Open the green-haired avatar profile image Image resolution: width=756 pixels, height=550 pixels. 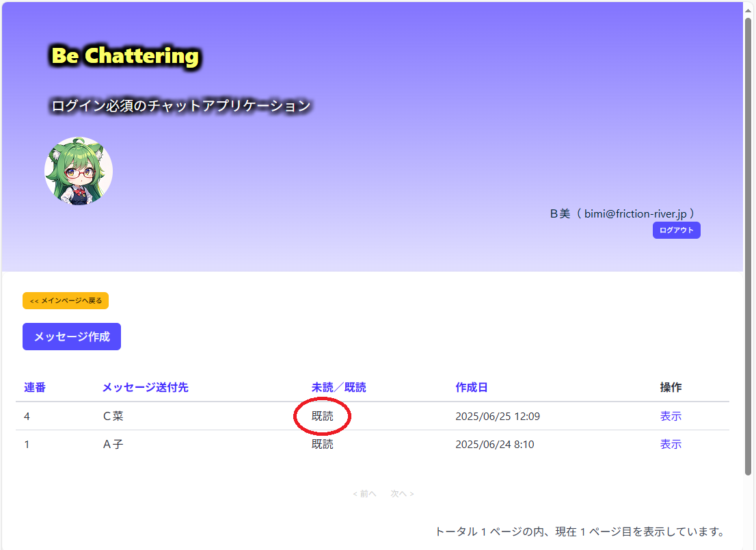point(79,171)
